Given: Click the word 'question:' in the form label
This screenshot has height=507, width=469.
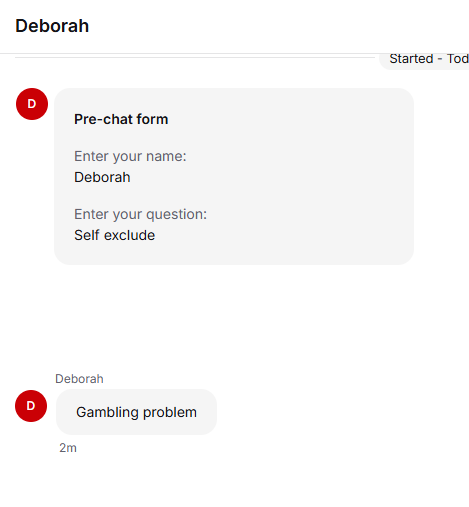Looking at the screenshot, I should pyautogui.click(x=176, y=215).
